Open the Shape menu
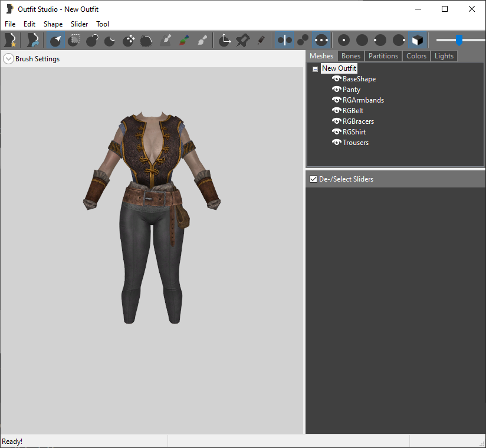This screenshot has width=486, height=448. tap(53, 24)
